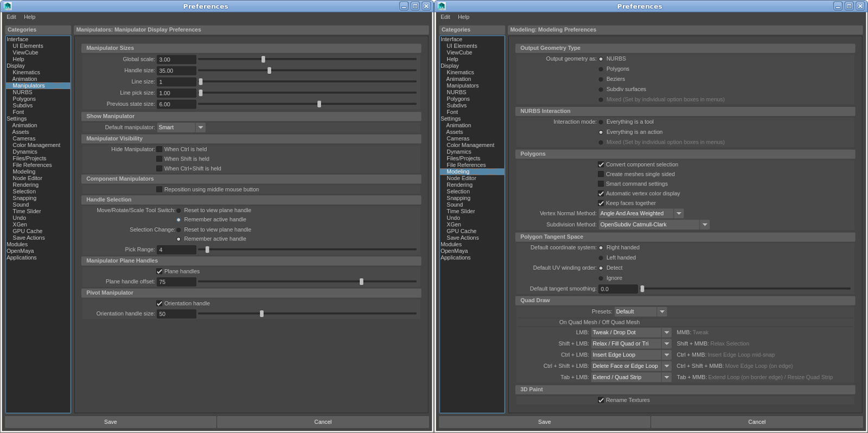Select ViewCube category in left window
Image resolution: width=868 pixels, height=433 pixels.
click(25, 53)
